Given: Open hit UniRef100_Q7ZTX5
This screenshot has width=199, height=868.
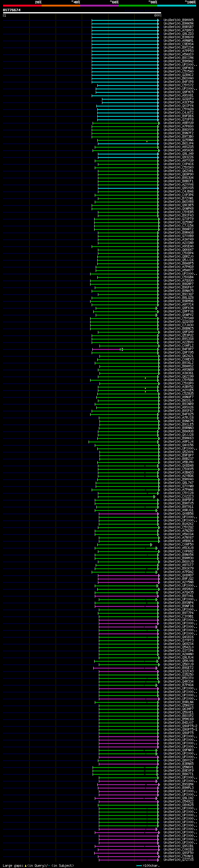Looking at the screenshot, I should click(x=178, y=860).
